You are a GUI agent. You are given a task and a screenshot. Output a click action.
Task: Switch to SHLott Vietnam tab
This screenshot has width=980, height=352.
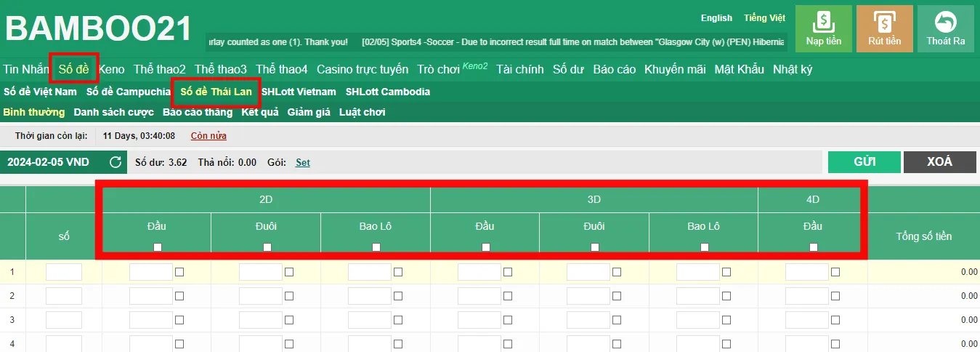pyautogui.click(x=299, y=92)
